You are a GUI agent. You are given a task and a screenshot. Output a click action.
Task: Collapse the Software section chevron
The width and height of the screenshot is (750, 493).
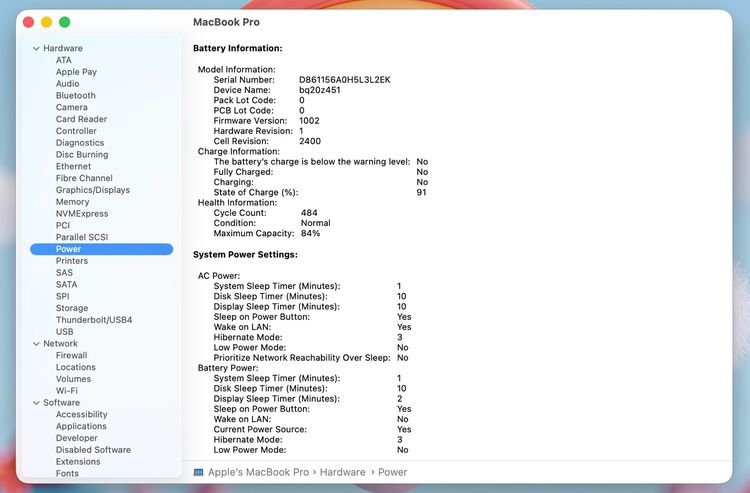coord(36,403)
